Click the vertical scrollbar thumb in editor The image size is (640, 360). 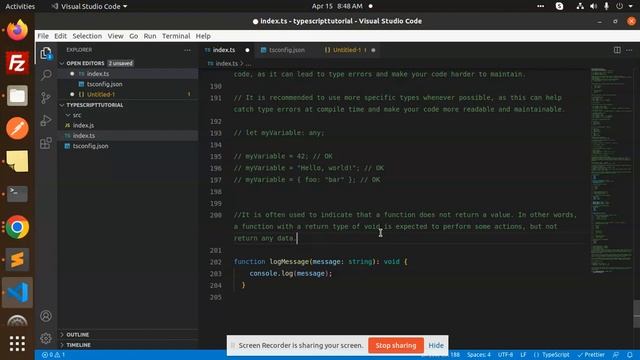coord(636,313)
